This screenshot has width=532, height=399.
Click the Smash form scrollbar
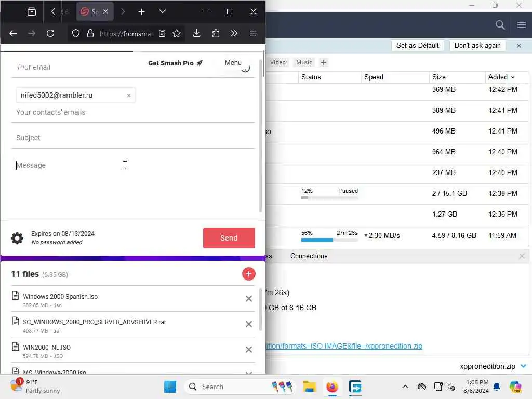[261, 136]
